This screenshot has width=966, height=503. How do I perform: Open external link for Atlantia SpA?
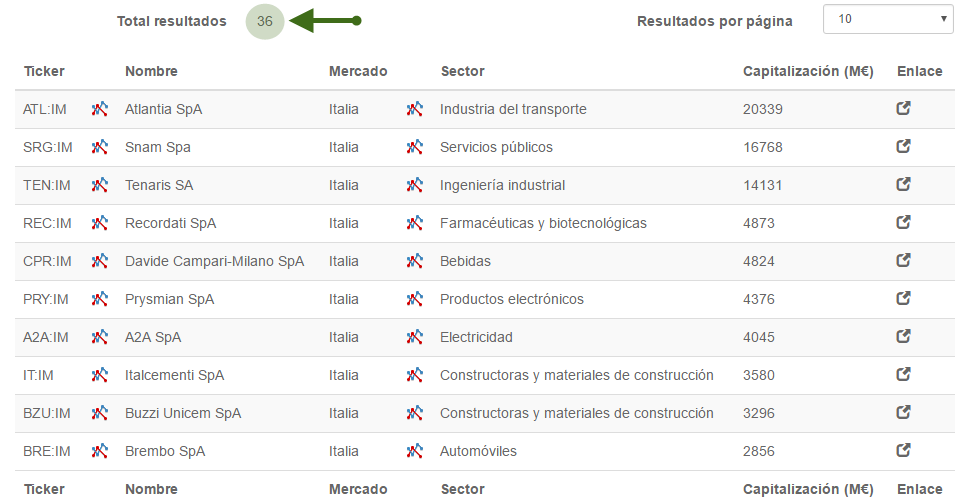pyautogui.click(x=903, y=108)
